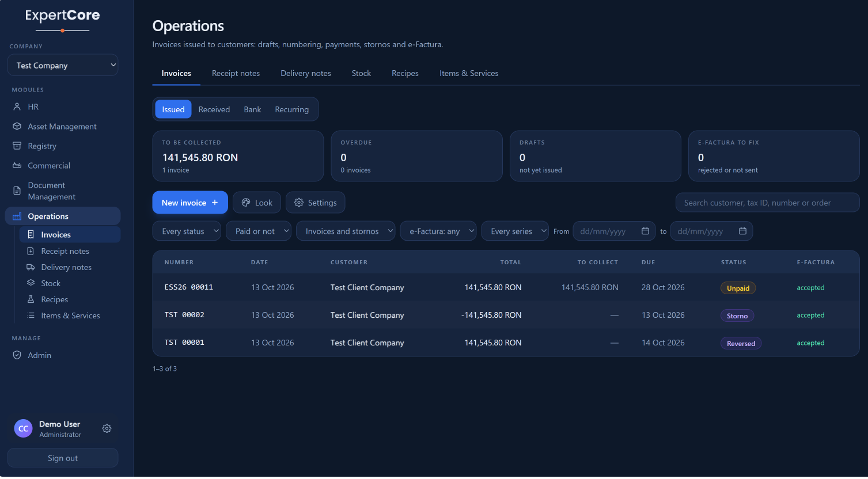Image resolution: width=868 pixels, height=479 pixels.
Task: Select the Received invoices segment
Action: pos(214,109)
